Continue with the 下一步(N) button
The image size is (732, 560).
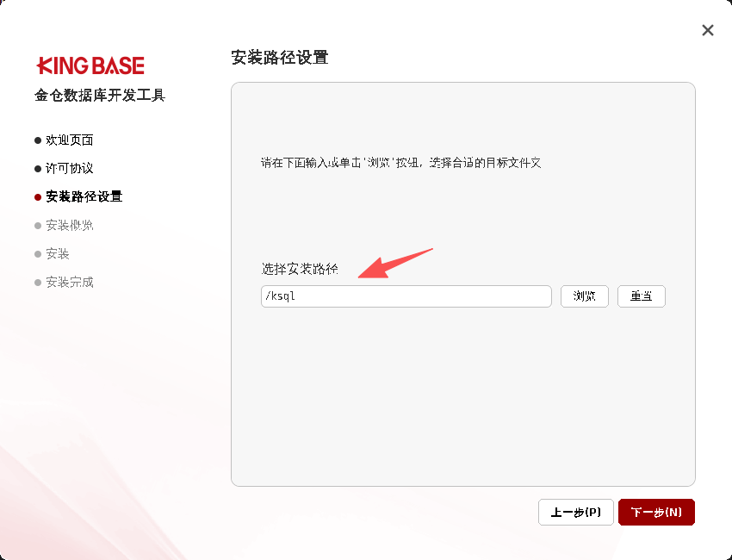pos(656,513)
